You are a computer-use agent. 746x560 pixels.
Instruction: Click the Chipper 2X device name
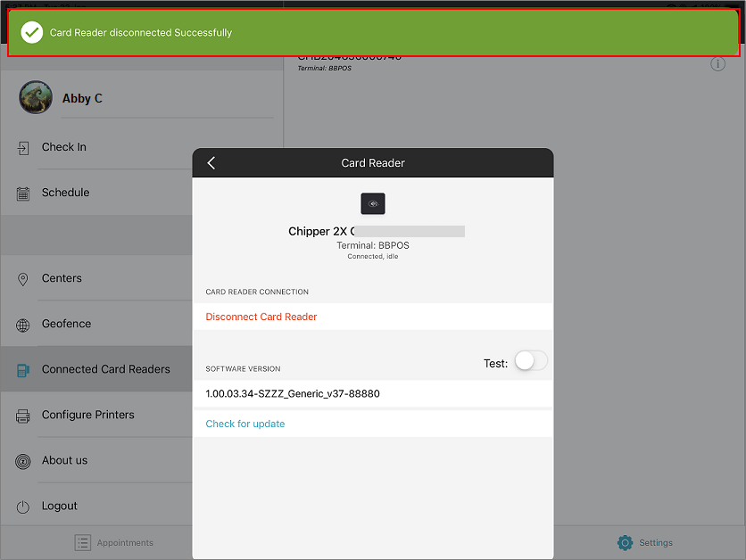[x=321, y=232]
